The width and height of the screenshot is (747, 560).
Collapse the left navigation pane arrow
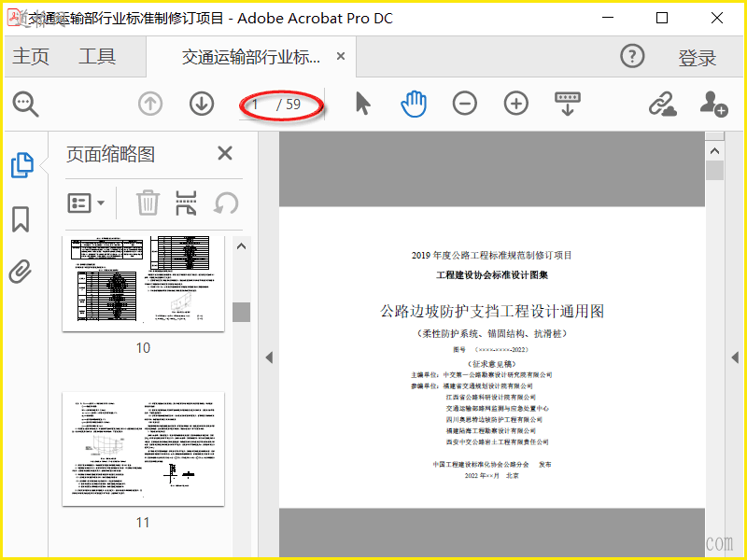click(269, 357)
